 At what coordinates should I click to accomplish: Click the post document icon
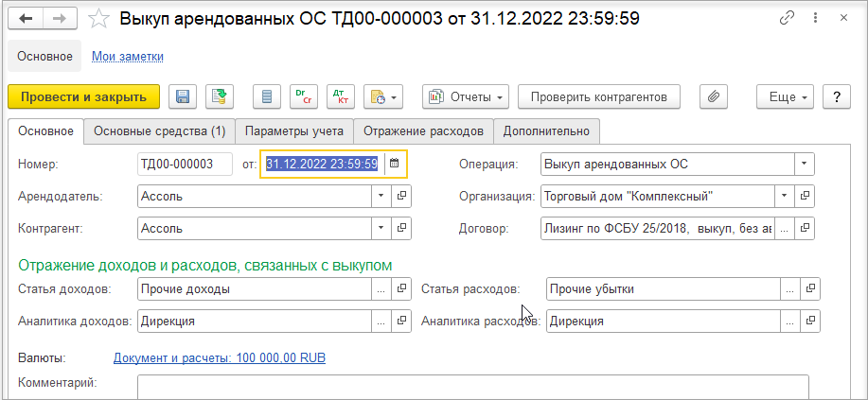(x=220, y=96)
